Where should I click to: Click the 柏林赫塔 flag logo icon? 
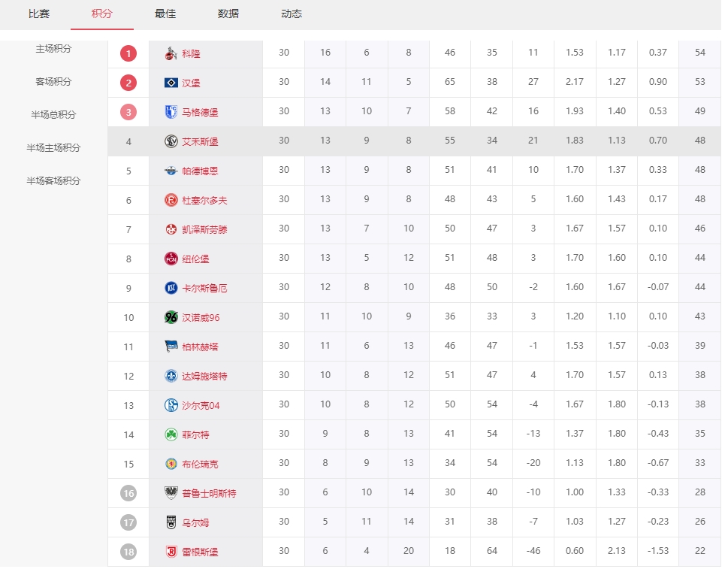pyautogui.click(x=171, y=347)
